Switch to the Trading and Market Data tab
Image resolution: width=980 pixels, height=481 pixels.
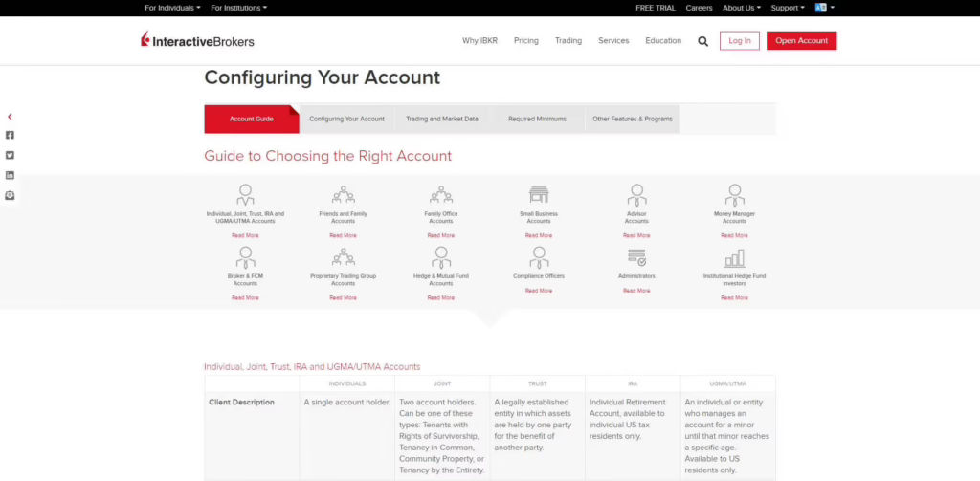[442, 119]
